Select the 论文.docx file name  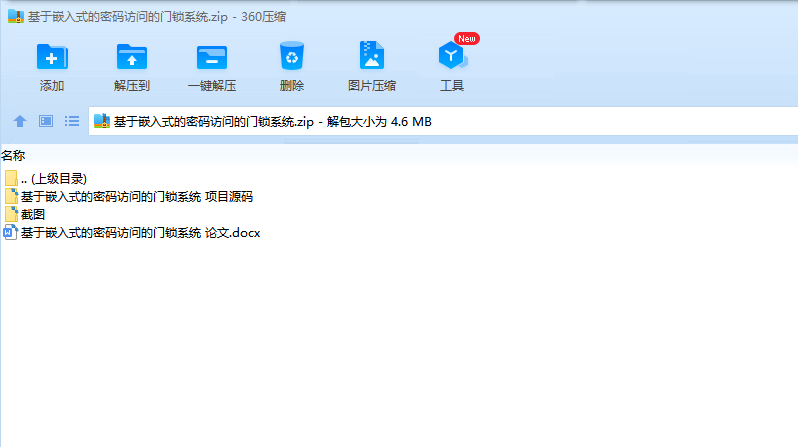point(140,233)
